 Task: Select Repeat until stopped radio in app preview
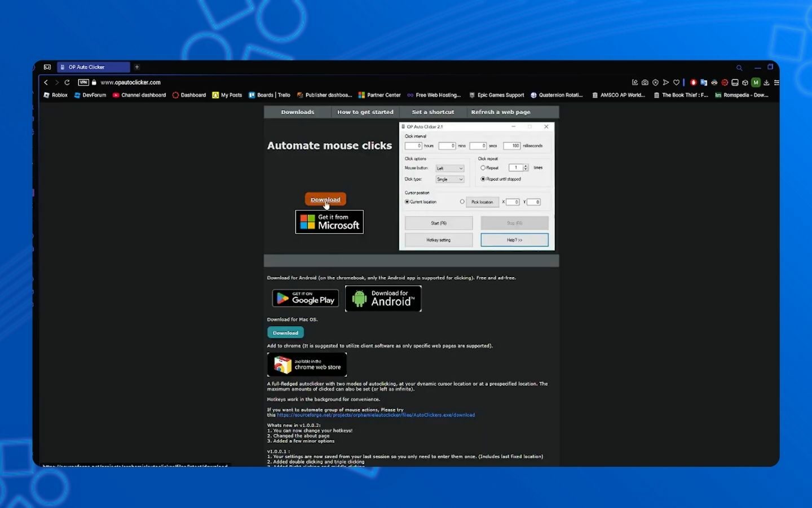[x=483, y=179]
